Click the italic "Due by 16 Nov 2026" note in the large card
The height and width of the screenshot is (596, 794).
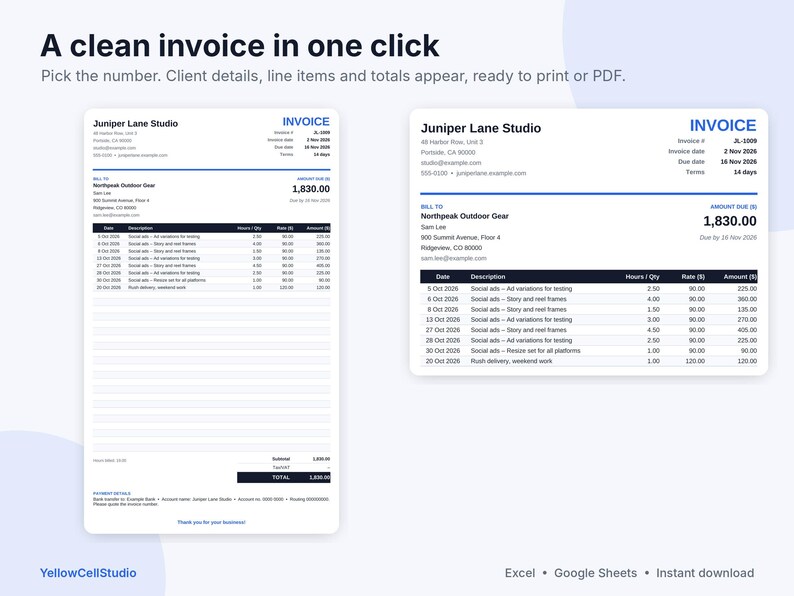(x=728, y=237)
